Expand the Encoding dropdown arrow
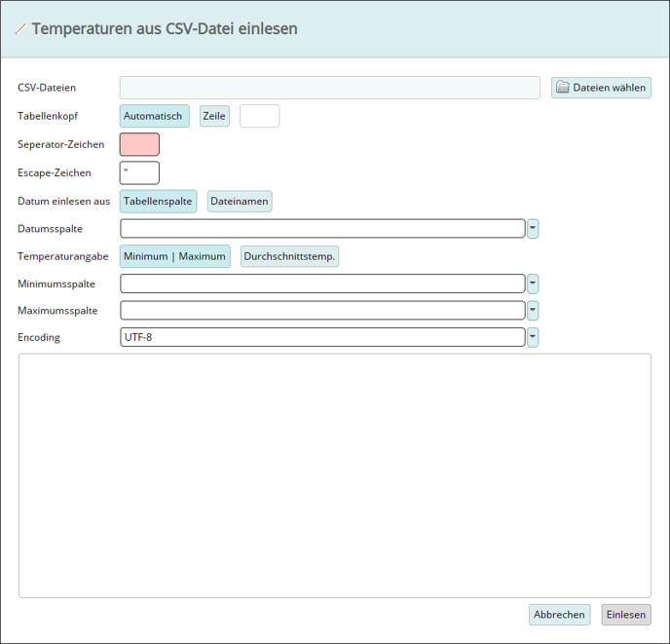Screen dimensions: 670x644 coord(533,337)
